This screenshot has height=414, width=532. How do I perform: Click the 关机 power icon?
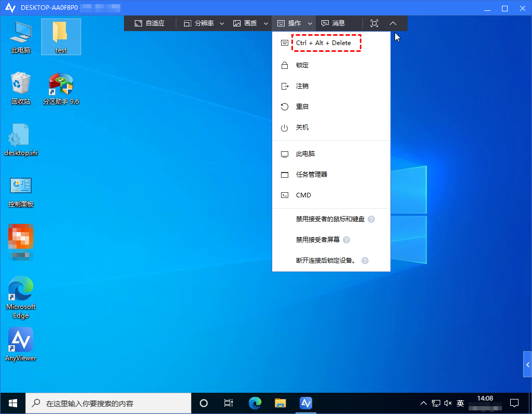click(x=284, y=127)
